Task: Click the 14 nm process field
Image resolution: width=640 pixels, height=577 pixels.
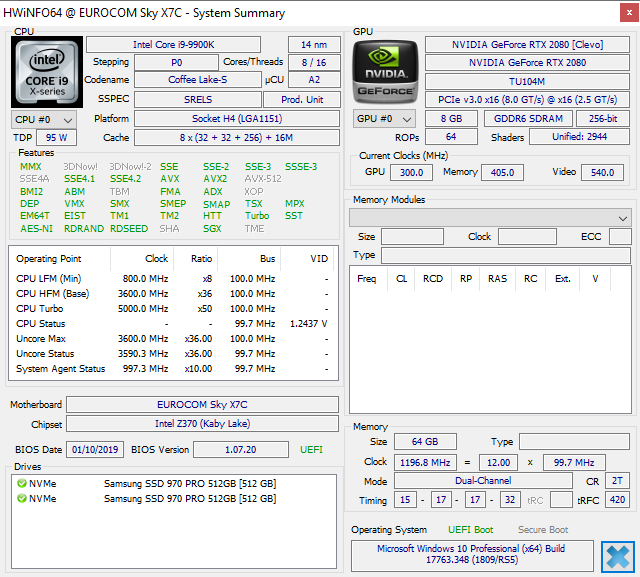Action: [314, 44]
